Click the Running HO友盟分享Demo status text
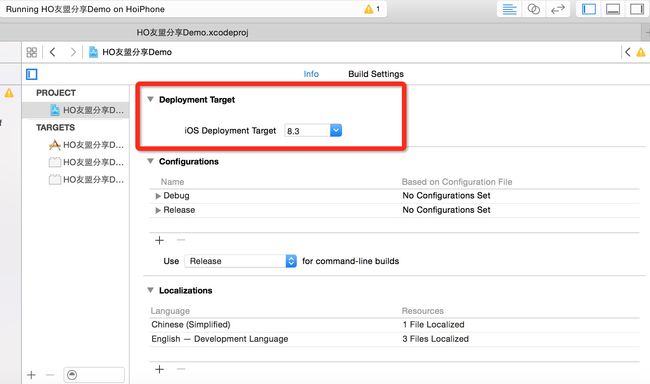 (85, 9)
